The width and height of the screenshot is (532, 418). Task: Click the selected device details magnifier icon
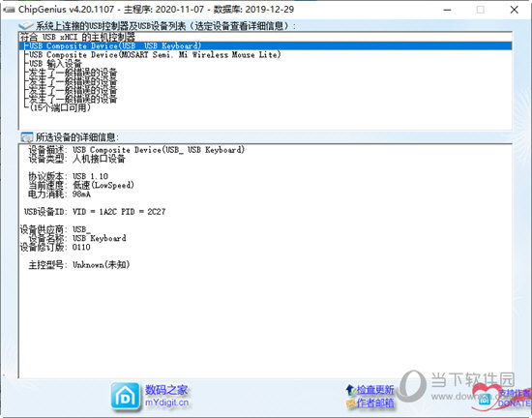[26, 137]
